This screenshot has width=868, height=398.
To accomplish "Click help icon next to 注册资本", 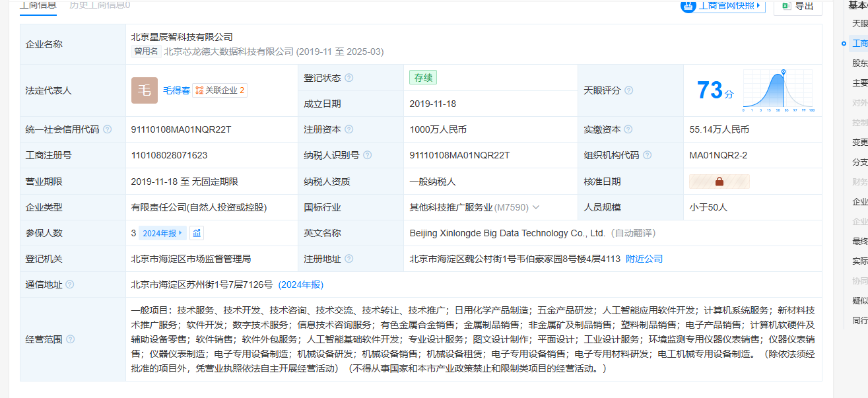I will pos(349,129).
